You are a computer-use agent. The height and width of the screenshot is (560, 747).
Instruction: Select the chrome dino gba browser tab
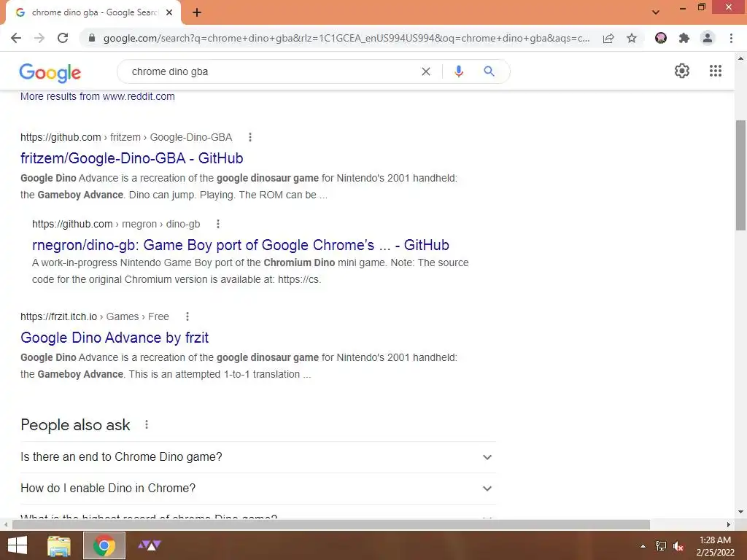point(93,12)
